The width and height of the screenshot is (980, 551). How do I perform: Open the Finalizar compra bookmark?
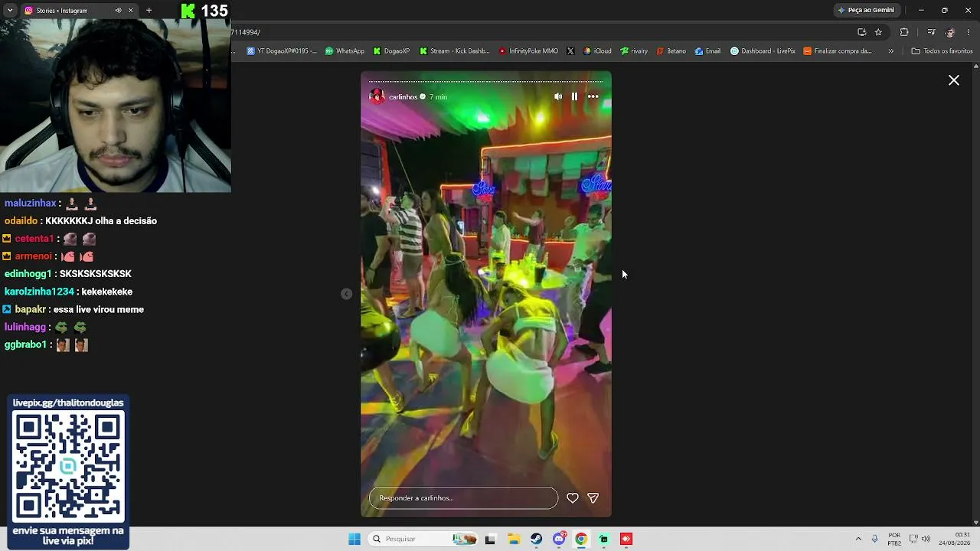click(838, 51)
